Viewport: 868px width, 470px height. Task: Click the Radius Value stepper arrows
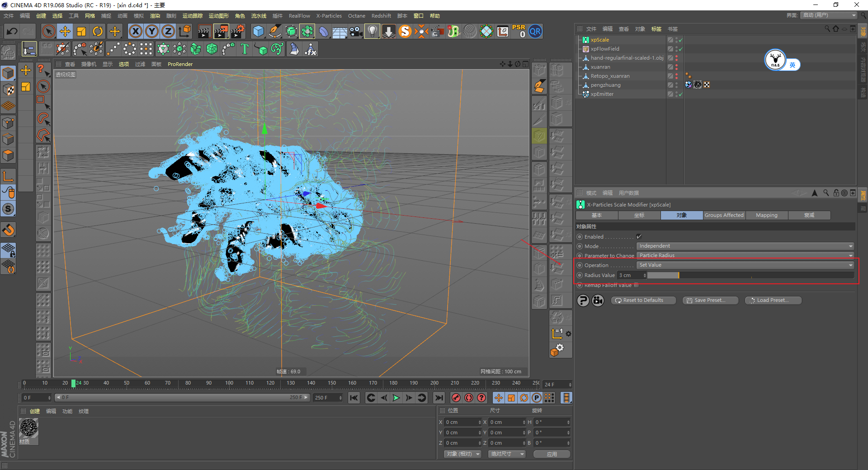645,275
